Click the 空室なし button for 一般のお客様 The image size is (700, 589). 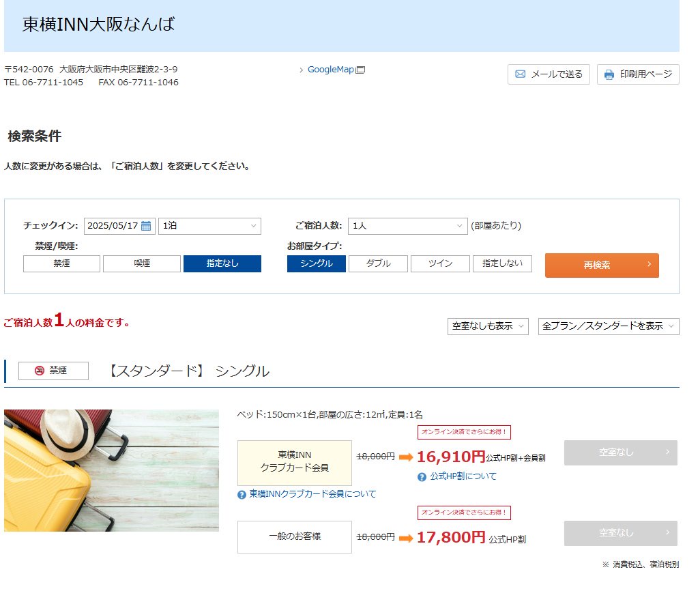(621, 533)
